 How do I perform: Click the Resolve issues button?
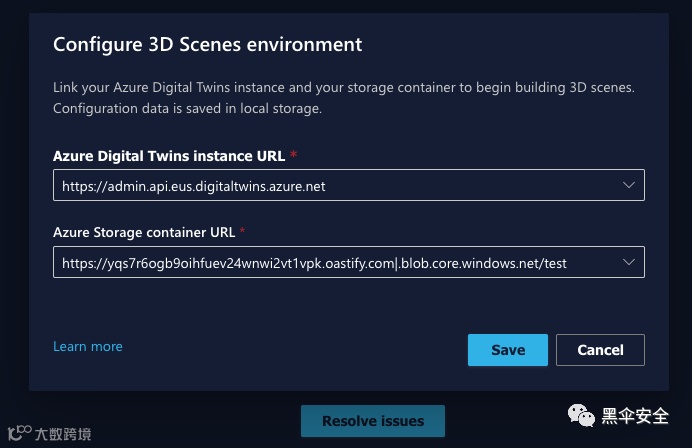(x=373, y=421)
